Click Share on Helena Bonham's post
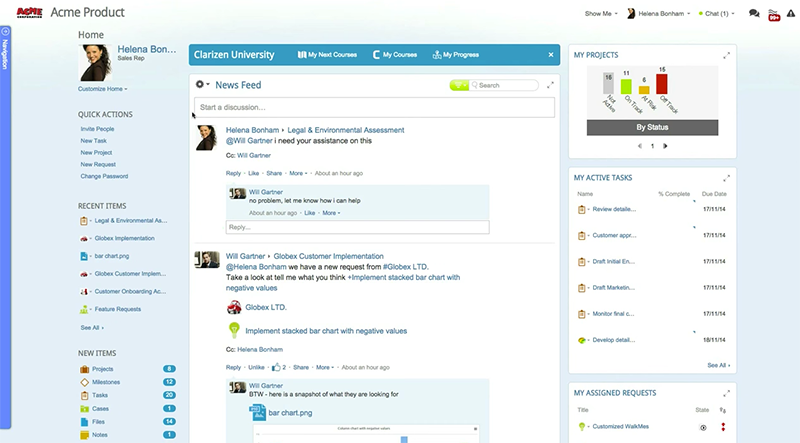The width and height of the screenshot is (800, 443). [274, 174]
